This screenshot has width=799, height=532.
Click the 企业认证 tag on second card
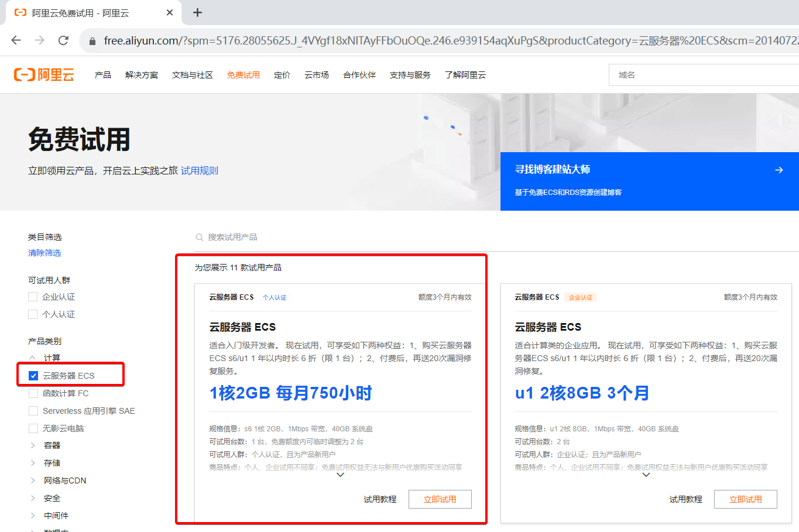tap(581, 297)
